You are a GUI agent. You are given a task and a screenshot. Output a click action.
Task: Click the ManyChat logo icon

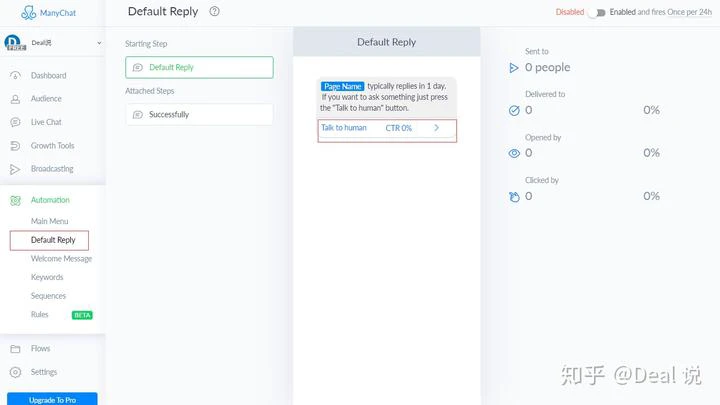coord(28,12)
